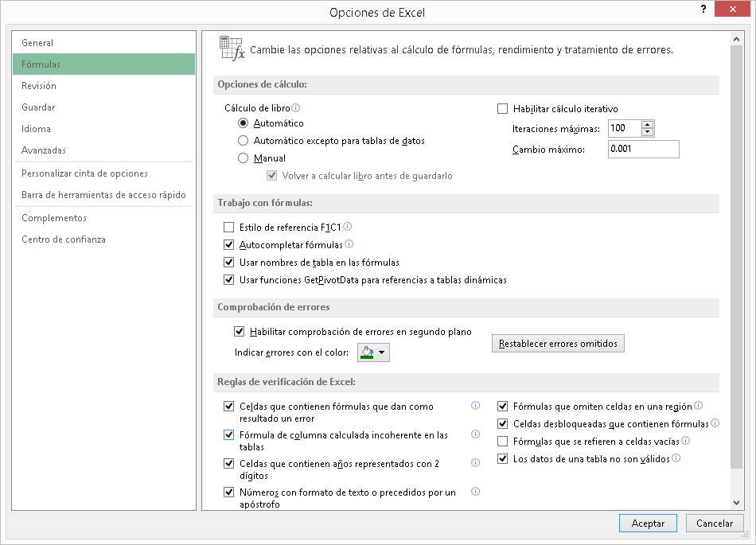Click info icon for Fórmula de columna calculada incoherente

click(x=475, y=434)
